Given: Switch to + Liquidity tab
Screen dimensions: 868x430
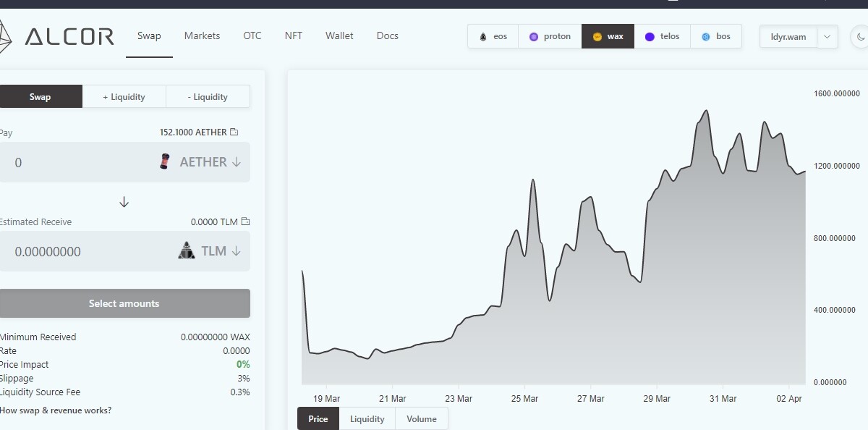Looking at the screenshot, I should pos(124,96).
